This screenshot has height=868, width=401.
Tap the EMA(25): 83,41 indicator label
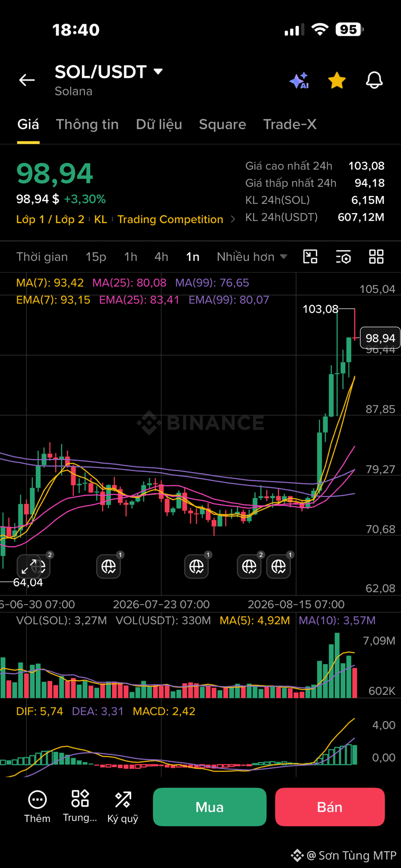[x=139, y=300]
